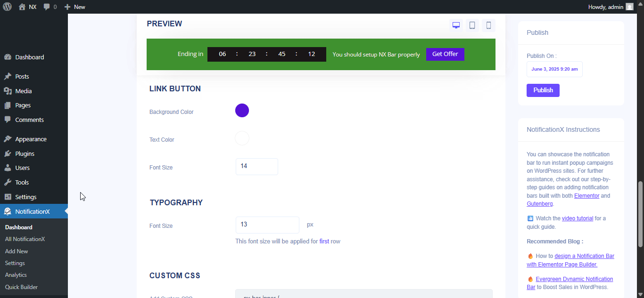
Task: Open the Gutenberg guide link
Action: [540, 204]
